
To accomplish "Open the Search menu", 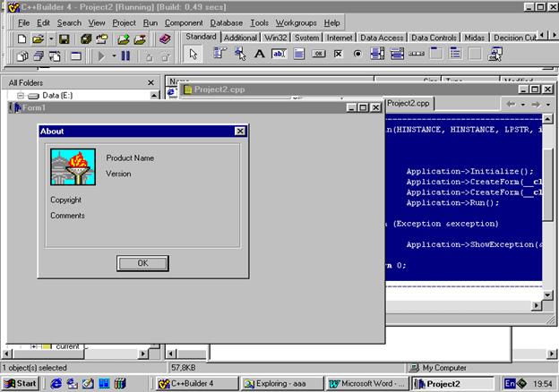I will pos(69,22).
